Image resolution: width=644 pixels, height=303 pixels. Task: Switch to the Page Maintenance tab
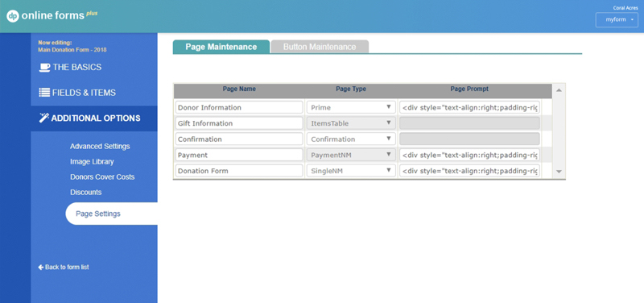tap(221, 47)
